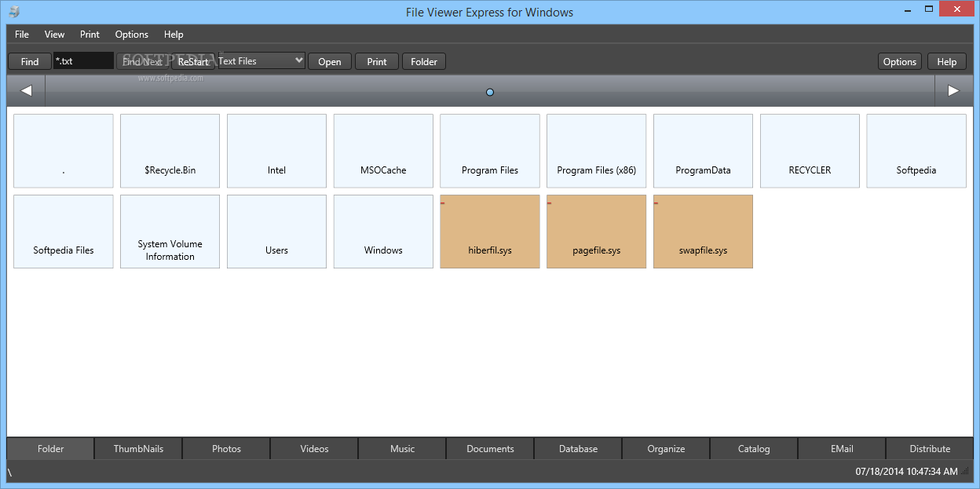
Task: Click the ReStart button
Action: [x=193, y=61]
